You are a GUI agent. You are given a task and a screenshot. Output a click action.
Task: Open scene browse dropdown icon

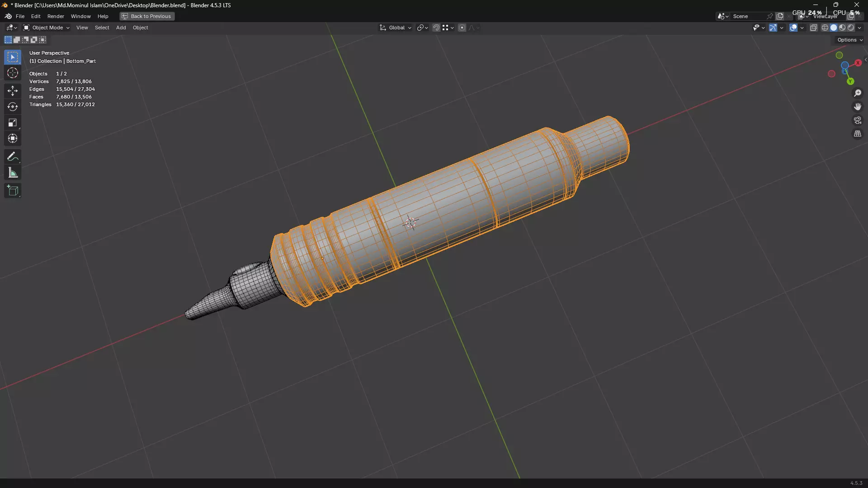pyautogui.click(x=723, y=16)
